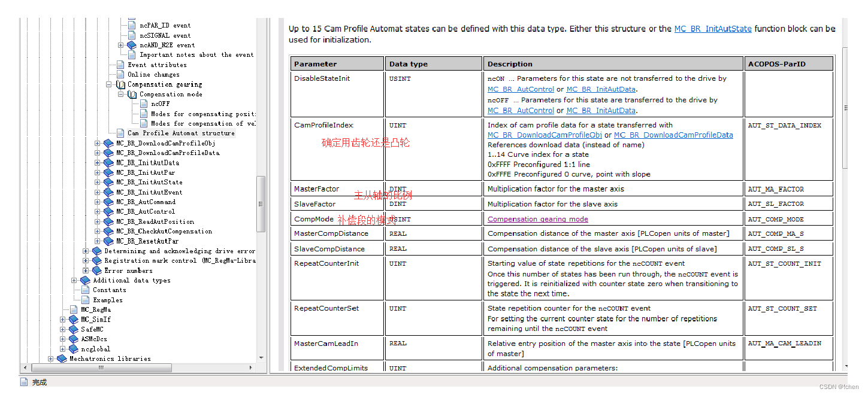
Task: Click the book icon of MC_BR_InitAutPar
Action: pos(108,172)
